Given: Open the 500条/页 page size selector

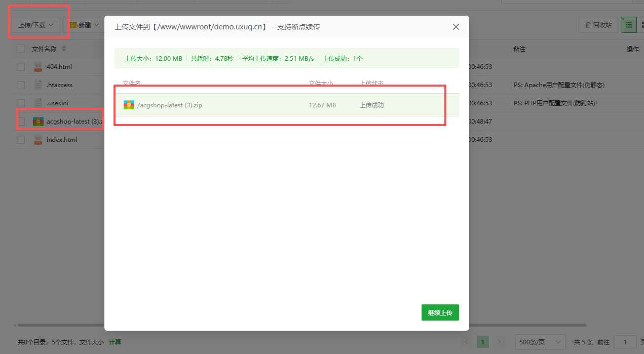Looking at the screenshot, I should click(x=540, y=342).
